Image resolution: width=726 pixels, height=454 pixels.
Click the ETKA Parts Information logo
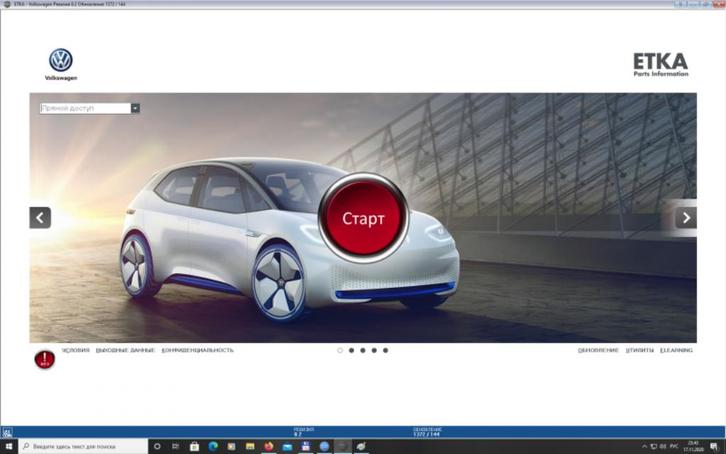(x=660, y=64)
